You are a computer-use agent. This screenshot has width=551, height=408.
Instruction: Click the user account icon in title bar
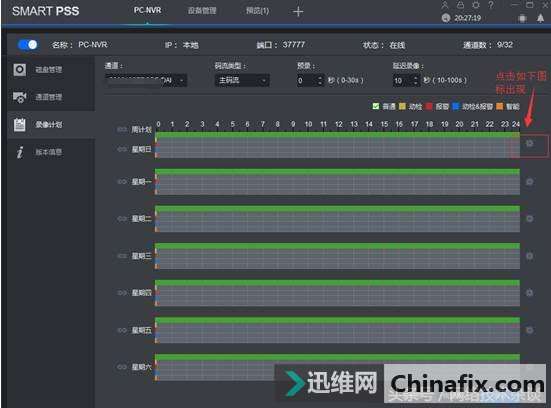[x=445, y=5]
